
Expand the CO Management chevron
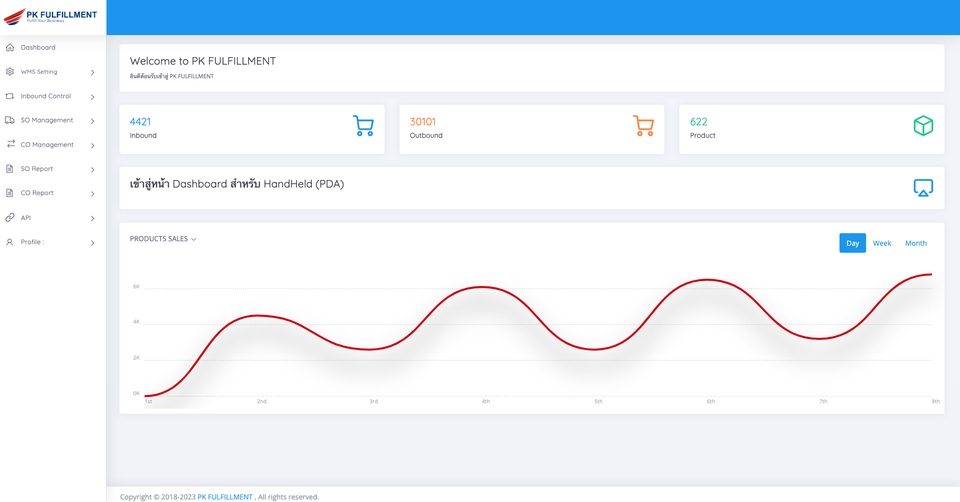pyautogui.click(x=92, y=146)
